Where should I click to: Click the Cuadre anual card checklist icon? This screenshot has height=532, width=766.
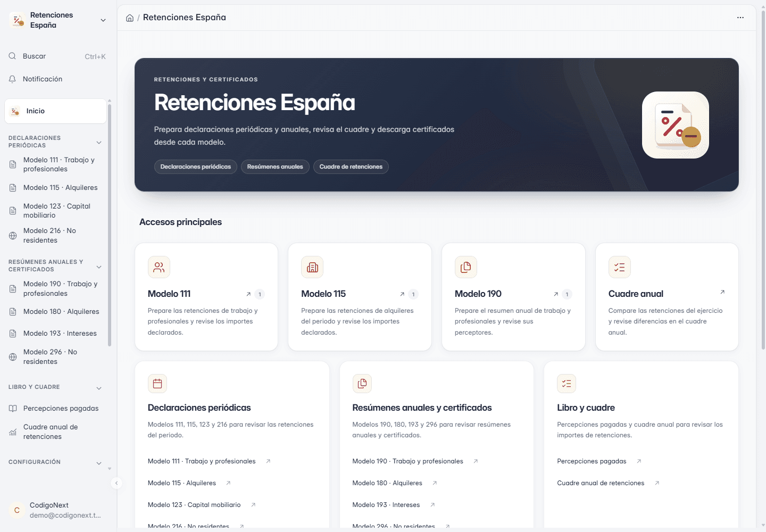(620, 267)
